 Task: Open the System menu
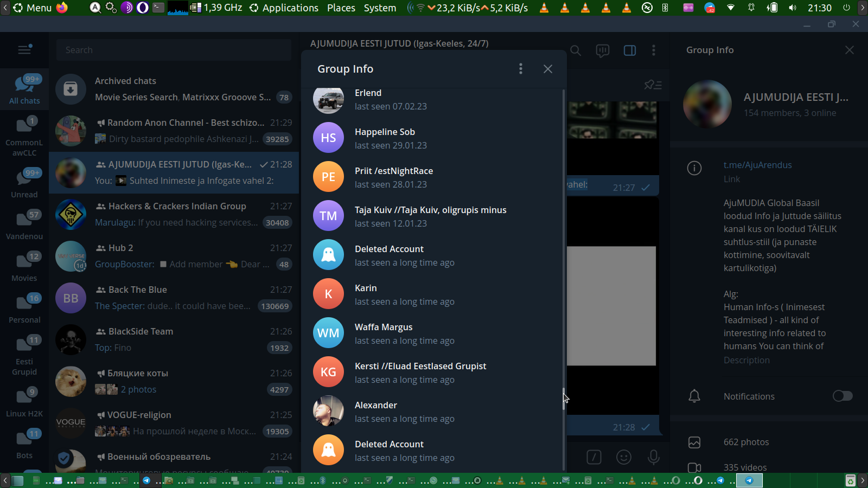380,8
